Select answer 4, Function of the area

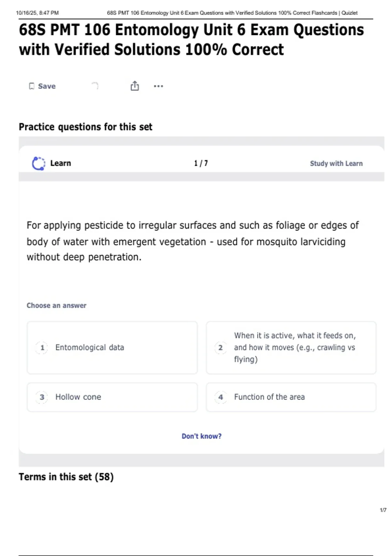coord(291,397)
